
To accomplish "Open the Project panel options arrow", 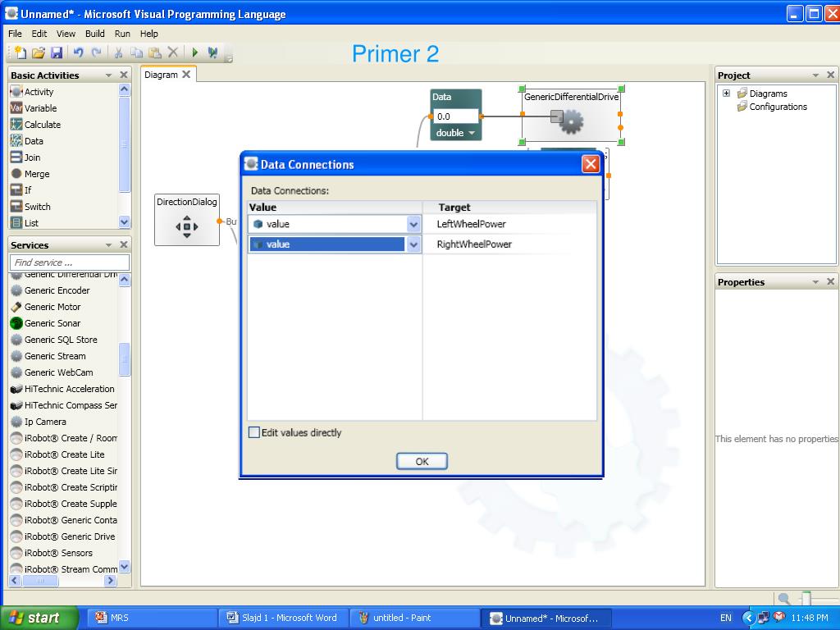I will (x=816, y=75).
